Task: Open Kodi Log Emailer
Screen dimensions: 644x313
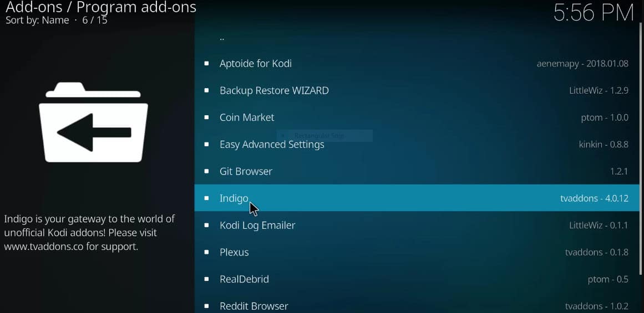Action: (x=417, y=225)
